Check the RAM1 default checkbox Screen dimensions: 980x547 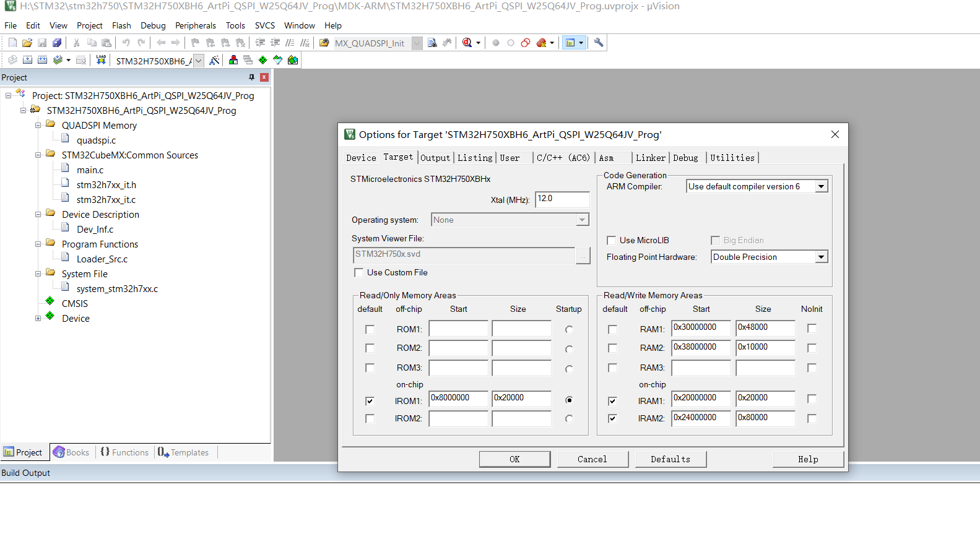tap(612, 330)
